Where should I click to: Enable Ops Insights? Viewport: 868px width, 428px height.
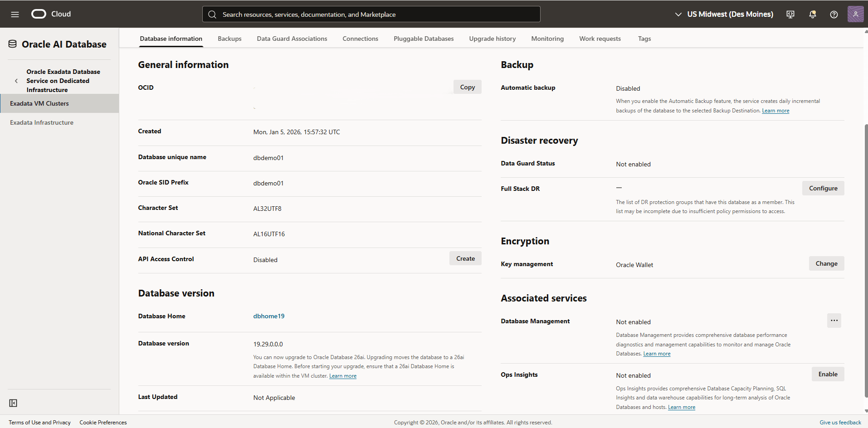click(828, 374)
